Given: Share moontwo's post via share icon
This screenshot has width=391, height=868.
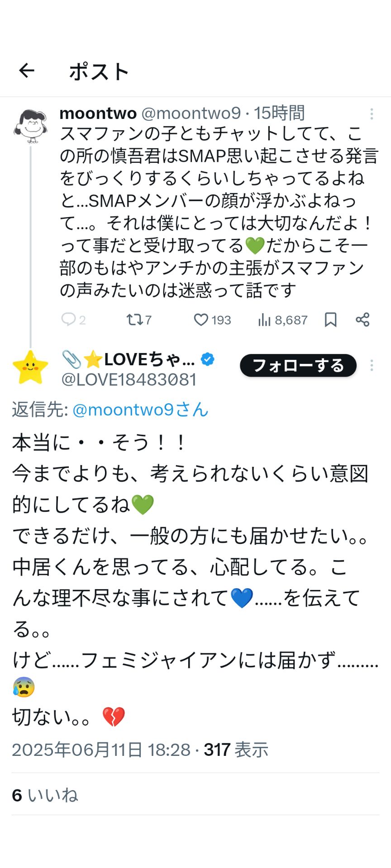Looking at the screenshot, I should click(x=362, y=320).
